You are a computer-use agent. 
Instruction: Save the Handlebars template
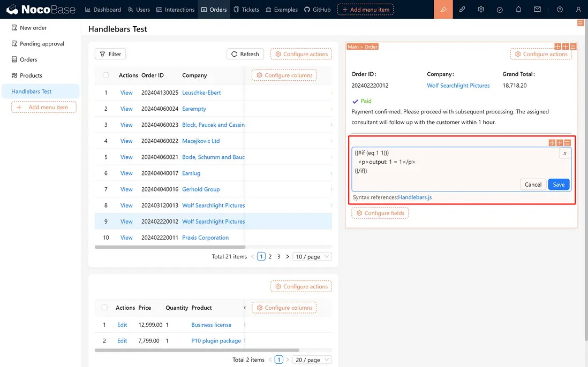559,185
